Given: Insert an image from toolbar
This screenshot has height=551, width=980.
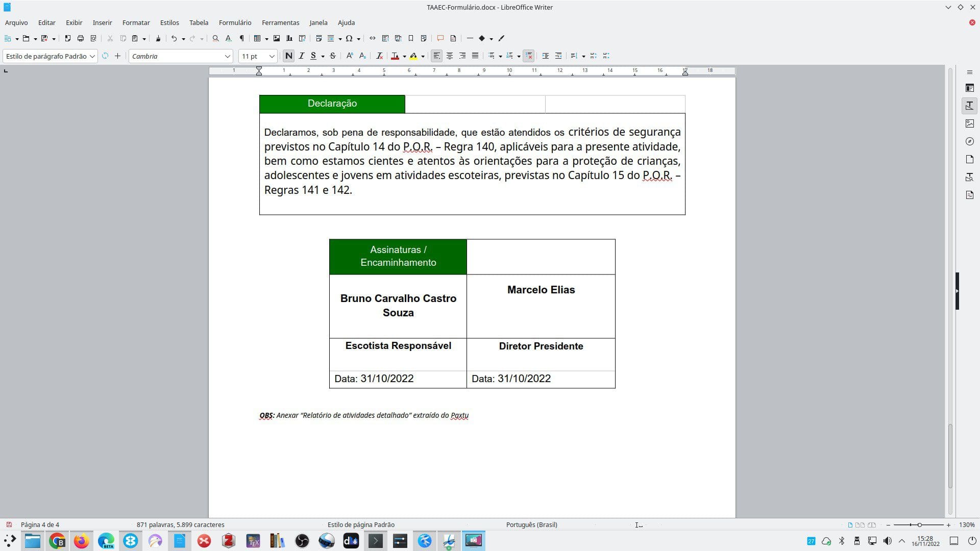Looking at the screenshot, I should (x=277, y=38).
